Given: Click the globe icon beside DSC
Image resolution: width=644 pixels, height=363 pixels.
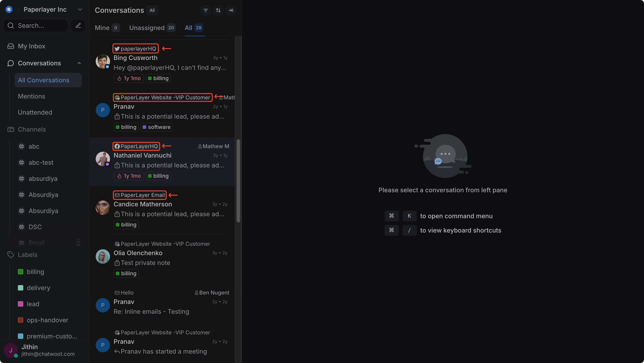Looking at the screenshot, I should coord(21,227).
